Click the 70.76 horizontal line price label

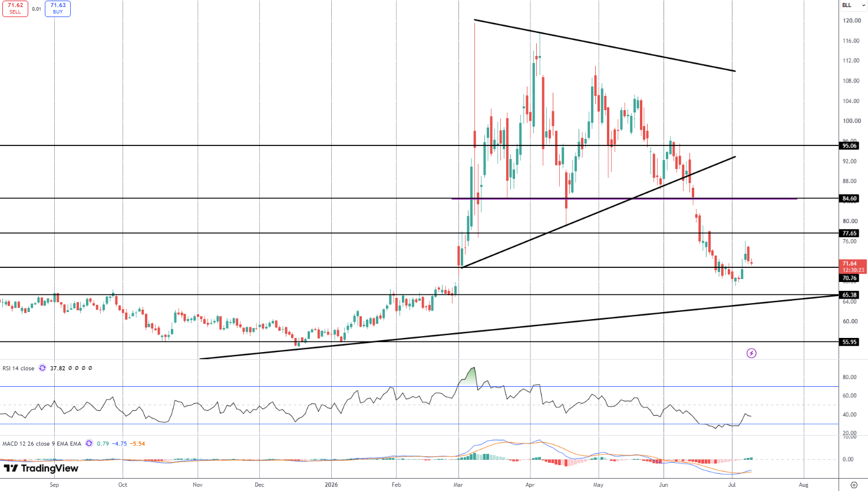tap(850, 278)
